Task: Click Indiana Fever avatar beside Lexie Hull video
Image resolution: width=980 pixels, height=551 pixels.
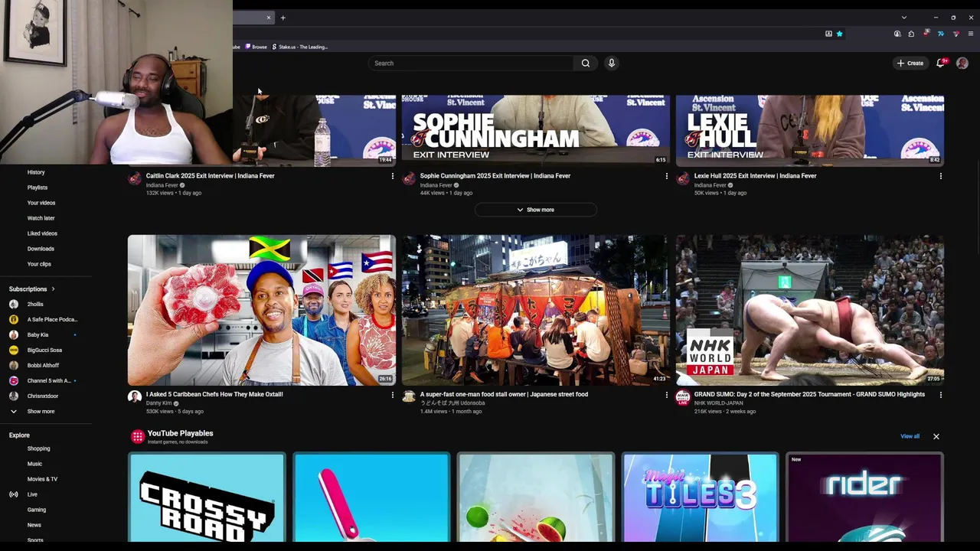Action: [683, 178]
